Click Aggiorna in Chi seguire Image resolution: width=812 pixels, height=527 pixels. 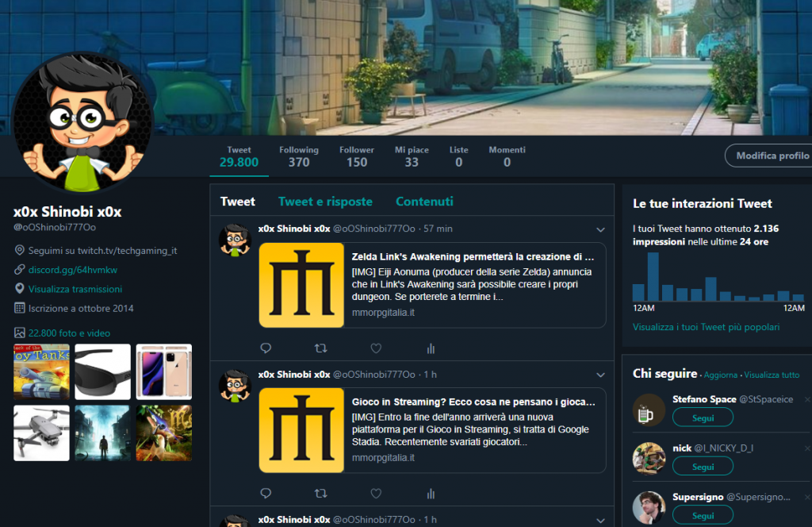720,375
